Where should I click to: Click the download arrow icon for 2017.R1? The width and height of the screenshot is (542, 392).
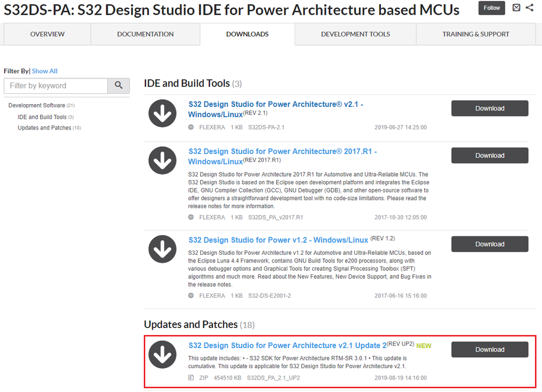point(162,160)
